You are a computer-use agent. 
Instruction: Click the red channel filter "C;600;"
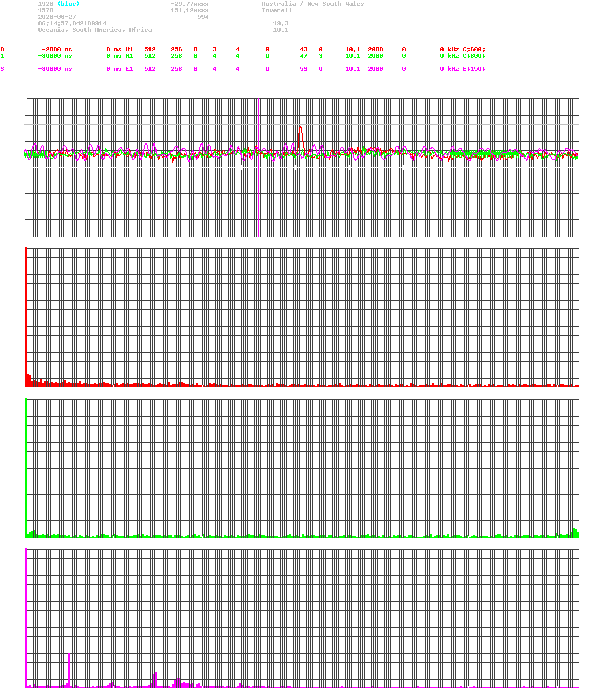pyautogui.click(x=474, y=49)
